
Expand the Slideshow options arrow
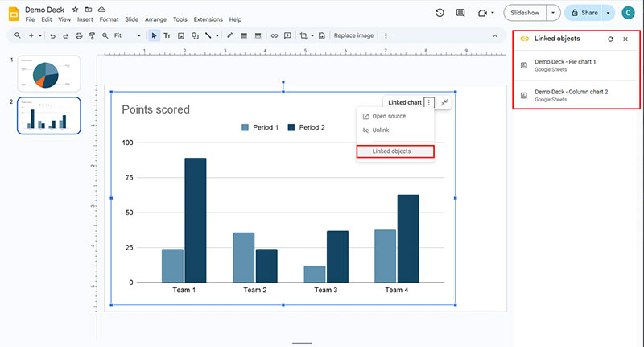coord(552,13)
